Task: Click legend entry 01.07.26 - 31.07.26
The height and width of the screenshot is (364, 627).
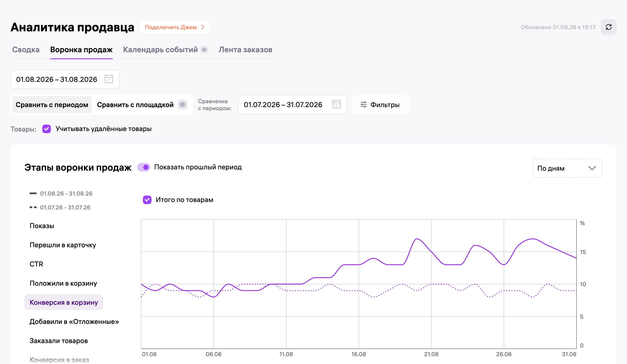Action: (x=60, y=207)
